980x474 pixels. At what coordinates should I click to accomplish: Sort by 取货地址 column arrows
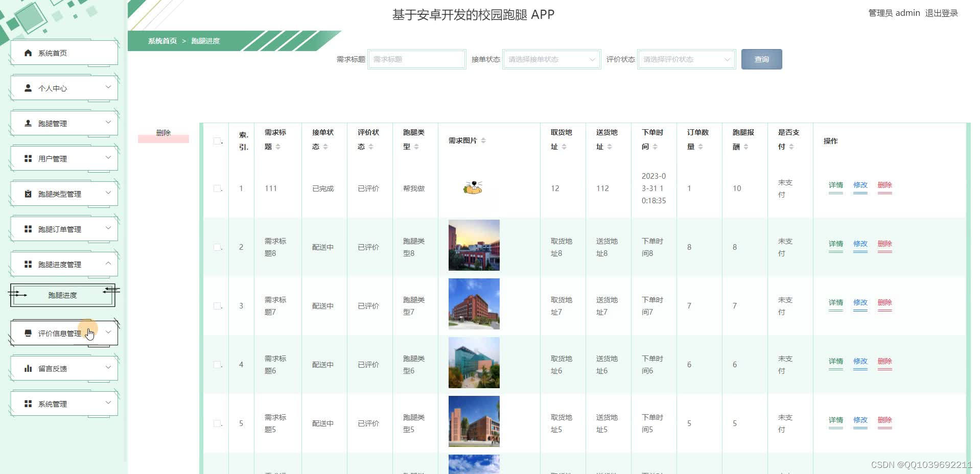[x=564, y=147]
